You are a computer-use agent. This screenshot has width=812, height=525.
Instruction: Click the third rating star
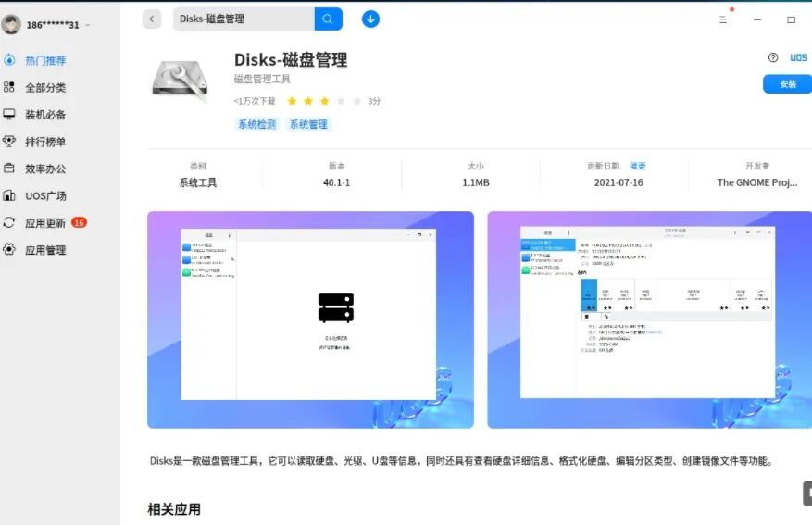325,101
